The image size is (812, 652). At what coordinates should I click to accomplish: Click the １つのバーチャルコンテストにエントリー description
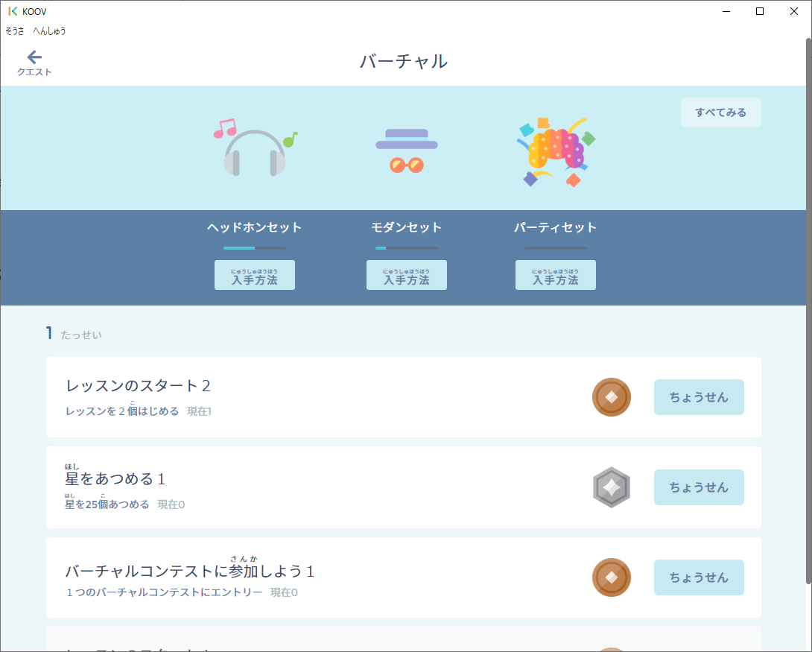[164, 592]
